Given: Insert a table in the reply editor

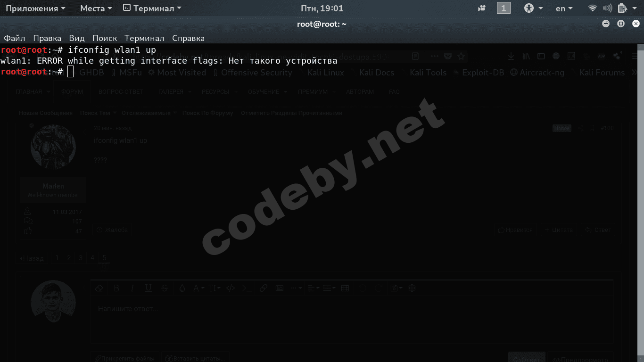Looking at the screenshot, I should point(345,288).
